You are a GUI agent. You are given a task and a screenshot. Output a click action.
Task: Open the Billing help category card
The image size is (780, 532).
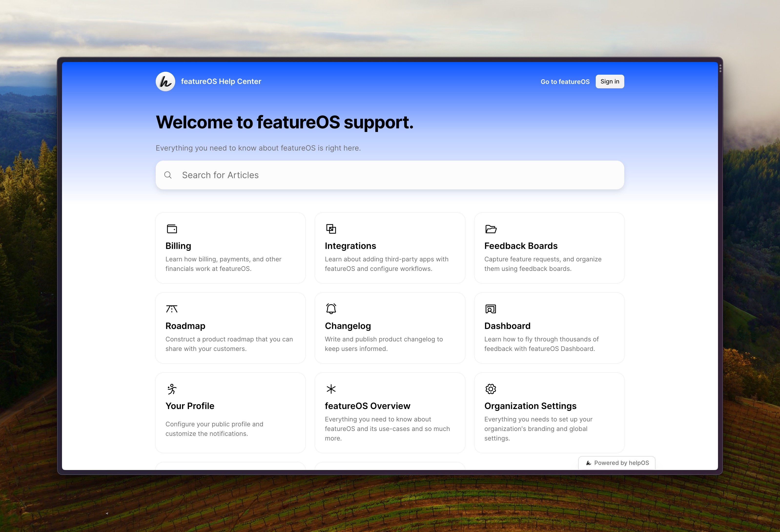(230, 248)
